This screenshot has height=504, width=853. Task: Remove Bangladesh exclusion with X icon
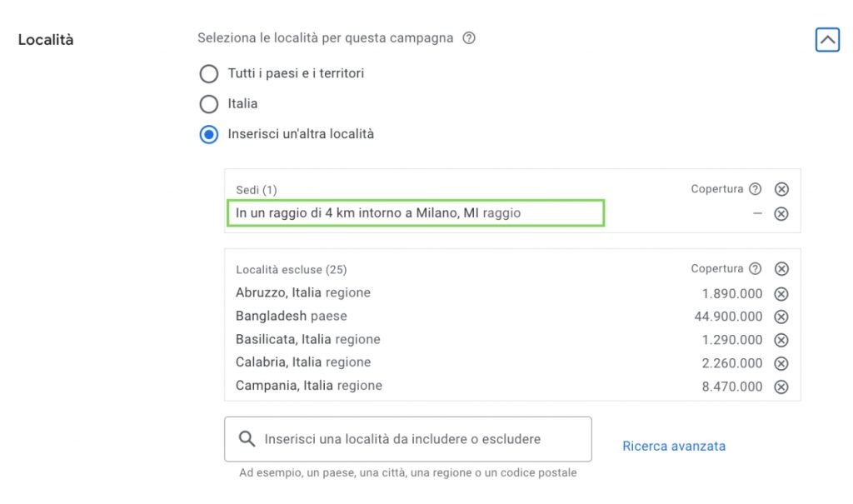[781, 317]
